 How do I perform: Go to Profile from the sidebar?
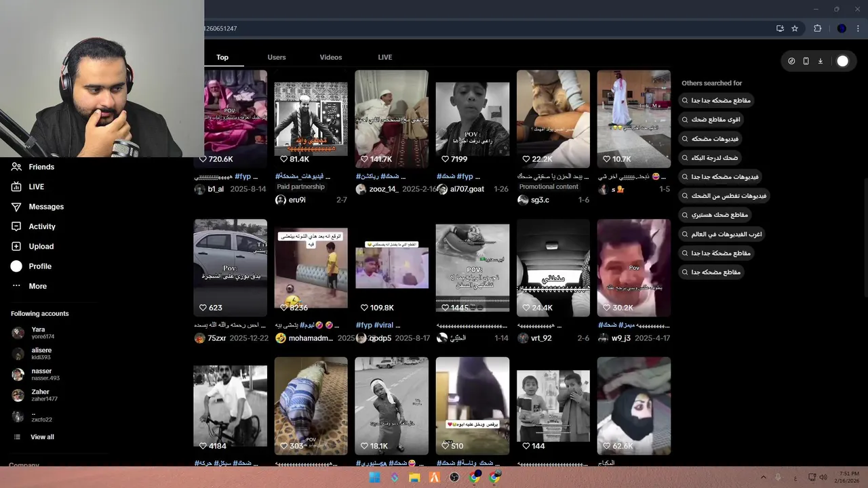(x=41, y=266)
